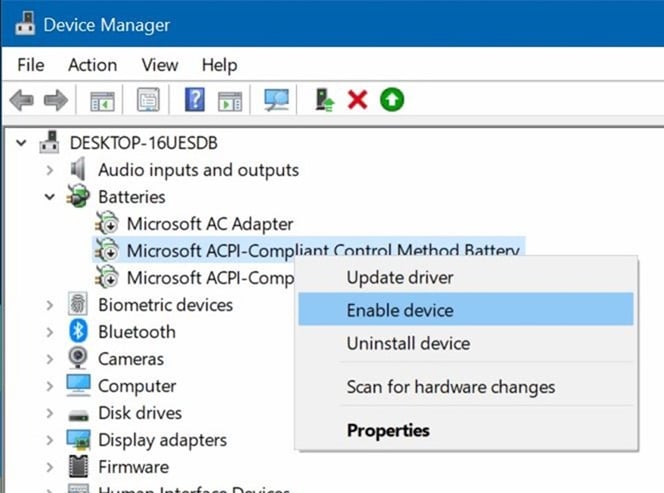This screenshot has width=664, height=493.
Task: Select the Biometric devices label
Action: click(x=165, y=305)
